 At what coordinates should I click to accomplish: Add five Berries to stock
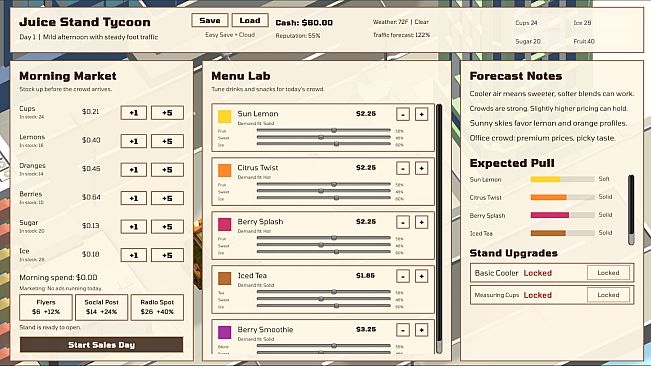click(x=167, y=198)
